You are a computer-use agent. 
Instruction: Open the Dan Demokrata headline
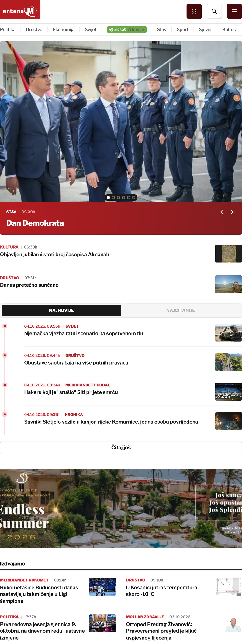[35, 223]
